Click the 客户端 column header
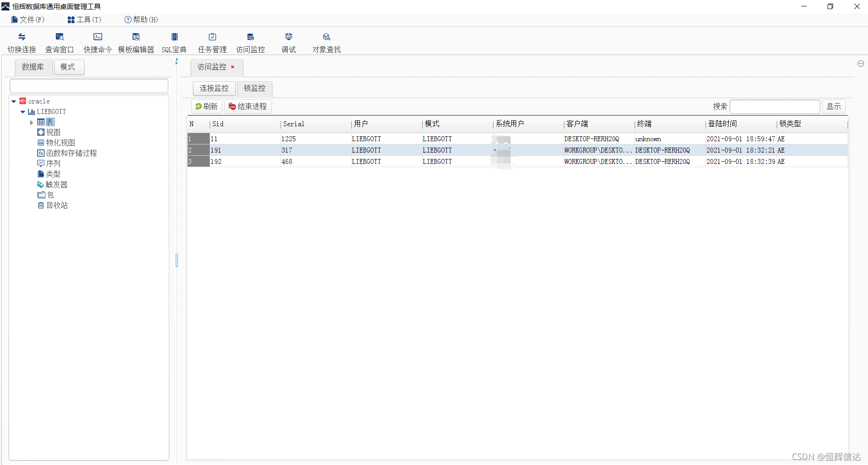 (x=599, y=124)
